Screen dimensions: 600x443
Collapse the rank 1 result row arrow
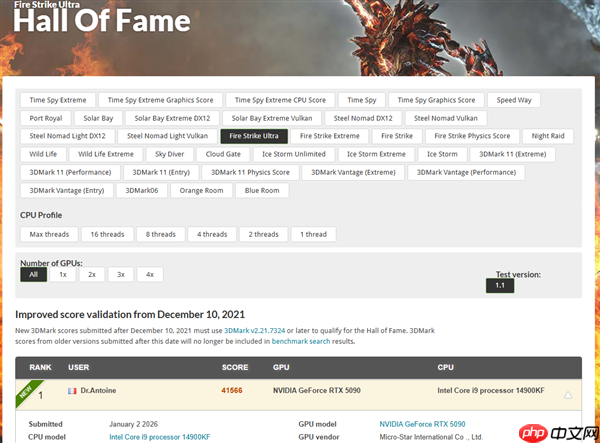coord(568,395)
